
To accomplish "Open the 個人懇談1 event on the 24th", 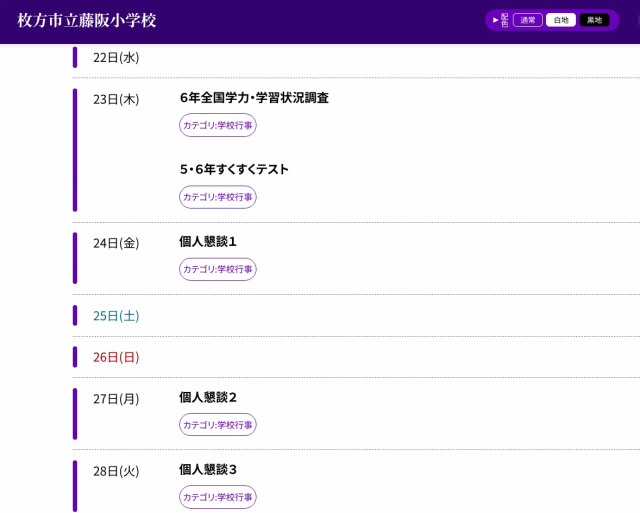I will 208,242.
